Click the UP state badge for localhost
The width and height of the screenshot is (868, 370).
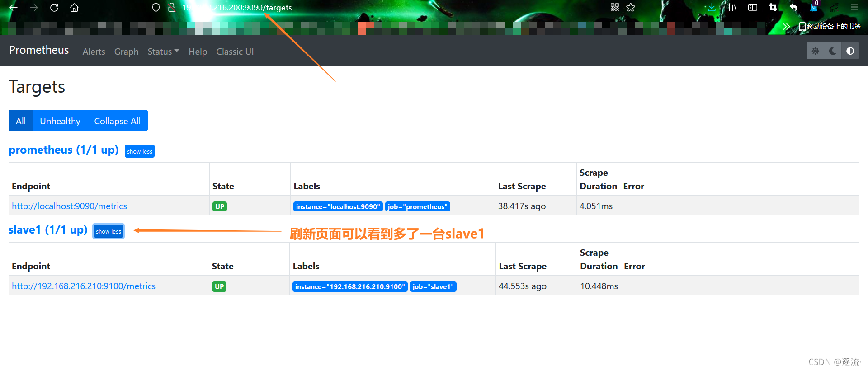(220, 206)
